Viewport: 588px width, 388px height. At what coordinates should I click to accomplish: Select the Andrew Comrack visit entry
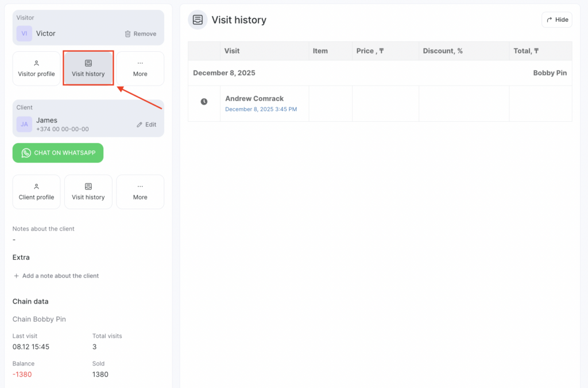point(254,98)
